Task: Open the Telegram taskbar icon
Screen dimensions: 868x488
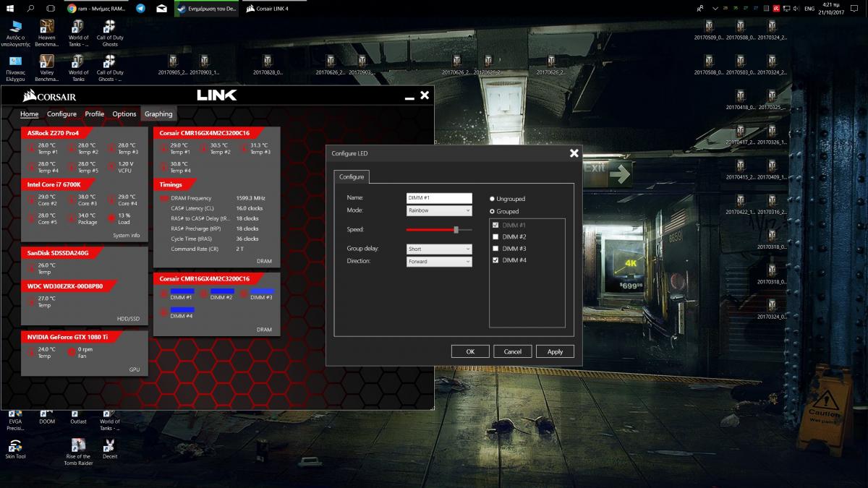Action: pyautogui.click(x=140, y=9)
